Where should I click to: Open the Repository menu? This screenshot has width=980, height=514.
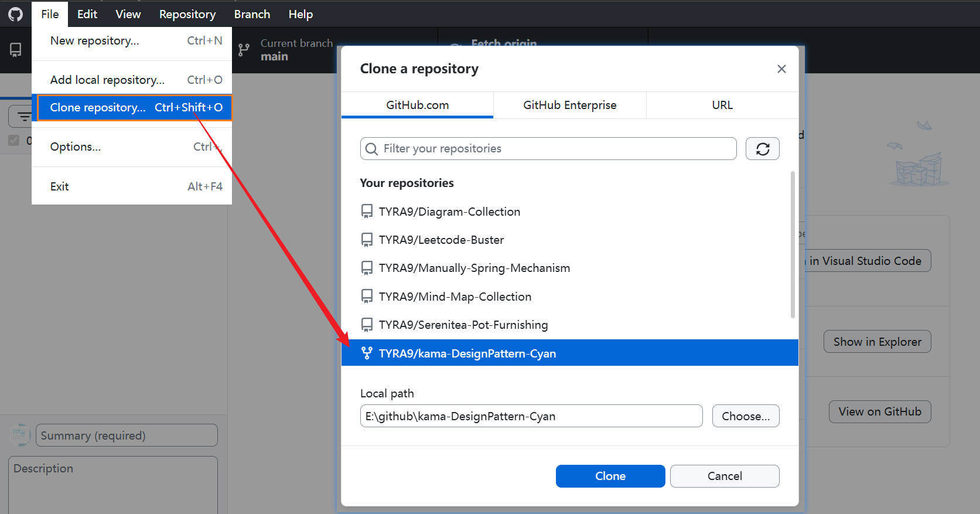(x=187, y=14)
